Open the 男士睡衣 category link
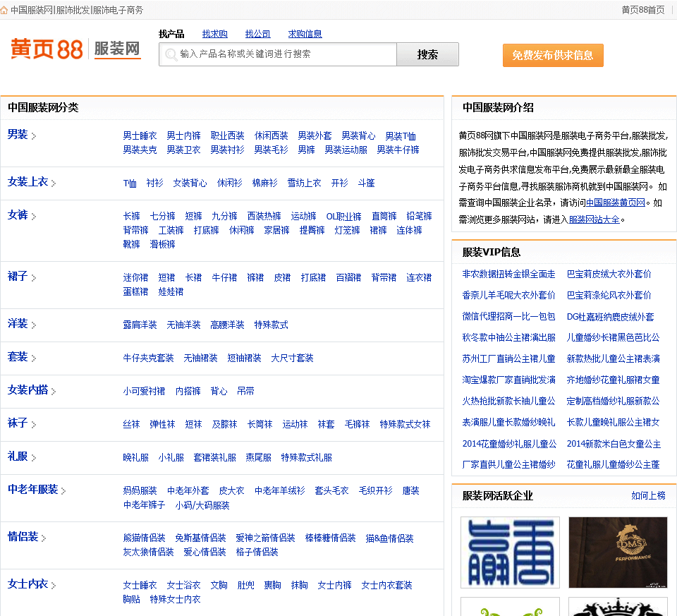Viewport: 677px width, 616px height. pyautogui.click(x=140, y=135)
